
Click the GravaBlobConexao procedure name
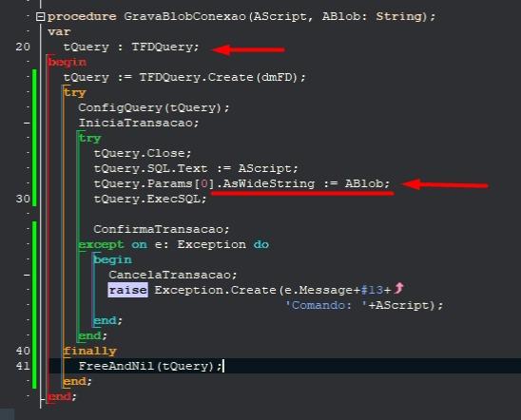185,16
